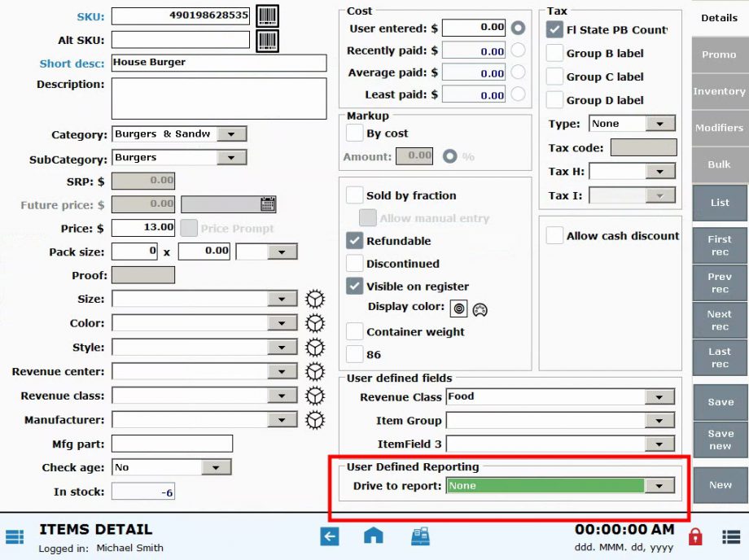Switch to the Bulk tab
The height and width of the screenshot is (560, 749).
720,164
